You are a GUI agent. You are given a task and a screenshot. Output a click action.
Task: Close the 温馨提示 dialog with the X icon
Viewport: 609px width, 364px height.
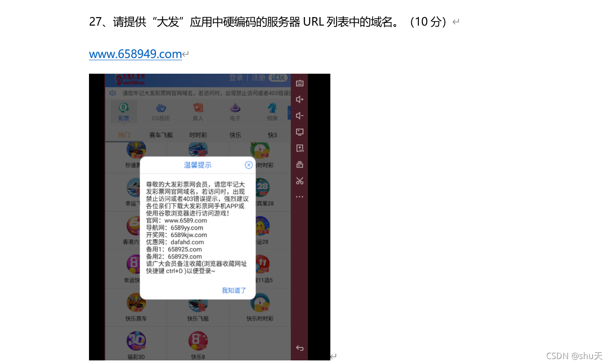[x=249, y=165]
